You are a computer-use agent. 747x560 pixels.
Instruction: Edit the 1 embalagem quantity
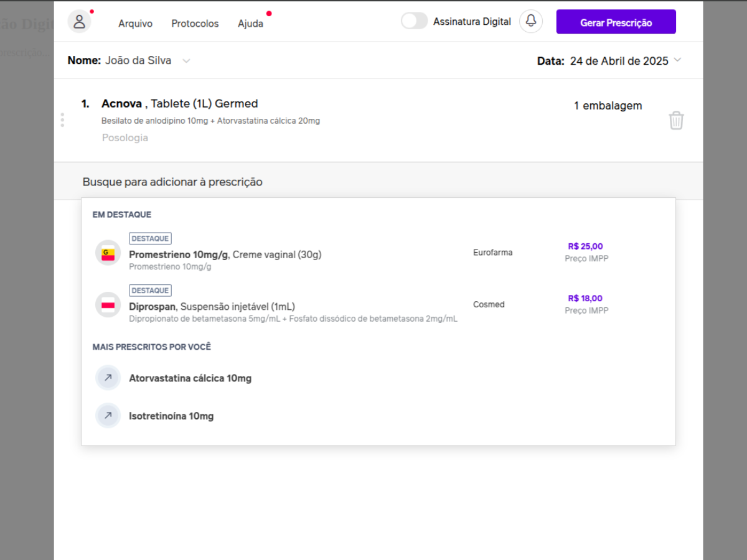(x=608, y=106)
